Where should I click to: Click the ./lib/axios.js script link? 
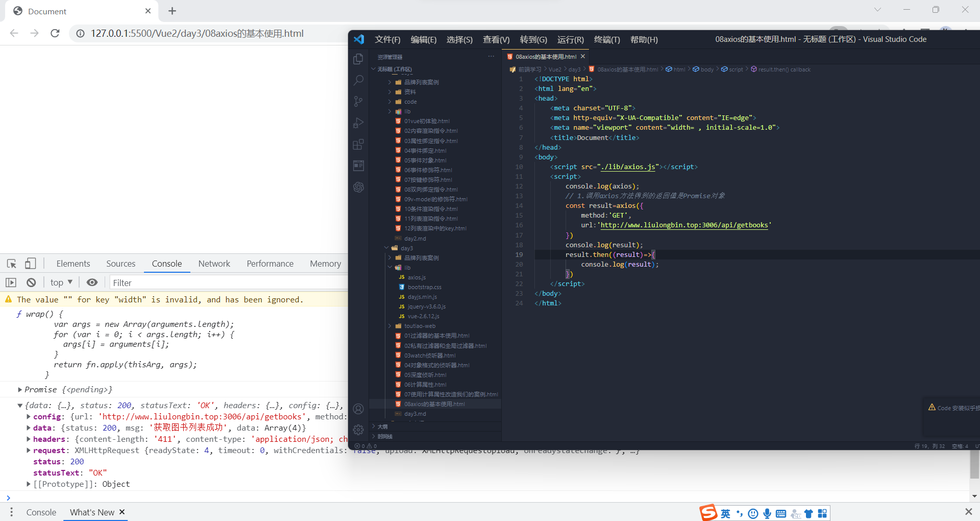tap(628, 167)
